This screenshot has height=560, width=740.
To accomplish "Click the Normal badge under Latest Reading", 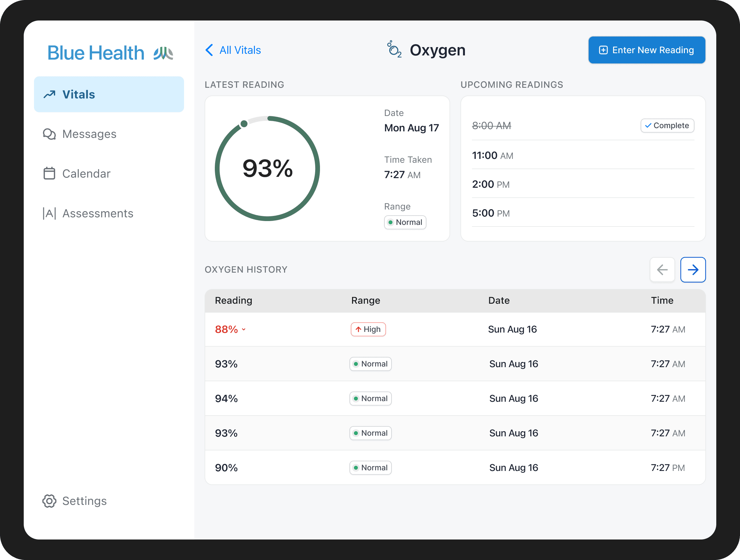I will point(405,222).
